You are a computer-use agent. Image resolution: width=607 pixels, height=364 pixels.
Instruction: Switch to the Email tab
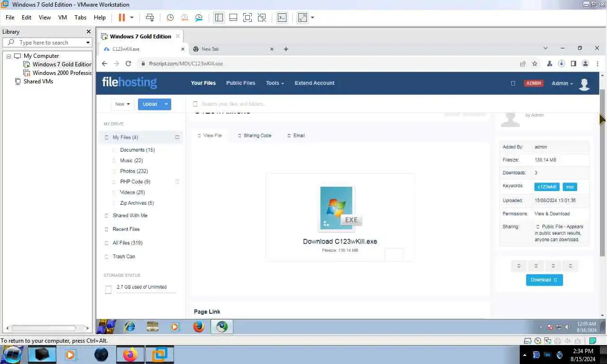(296, 136)
